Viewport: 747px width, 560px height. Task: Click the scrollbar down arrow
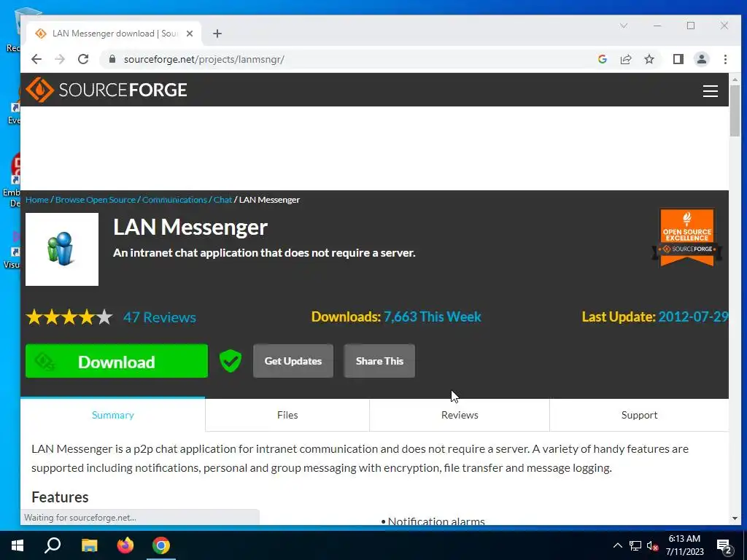[735, 518]
